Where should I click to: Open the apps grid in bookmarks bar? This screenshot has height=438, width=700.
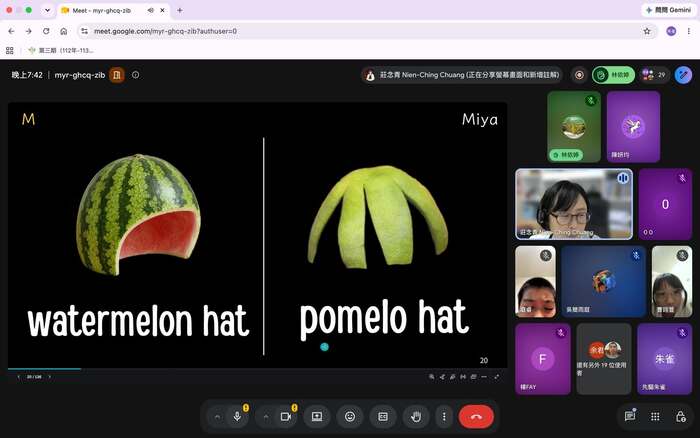pyautogui.click(x=9, y=50)
